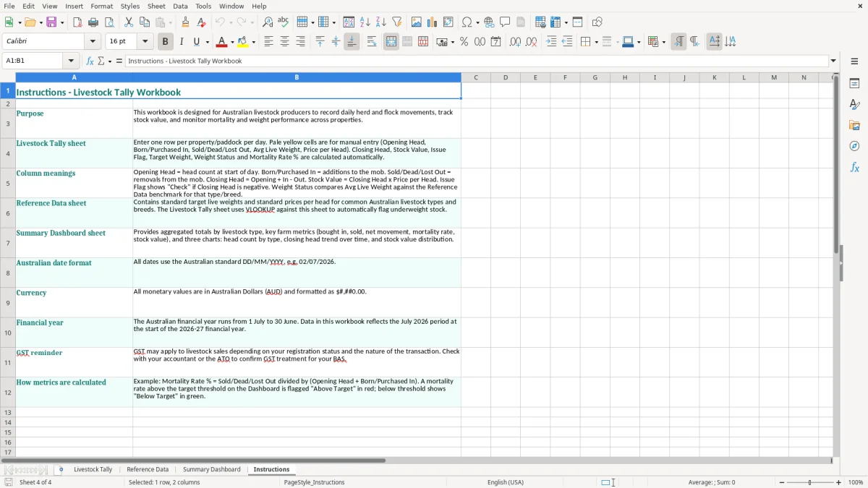The width and height of the screenshot is (868, 488).
Task: Open the Format menu
Action: click(101, 6)
